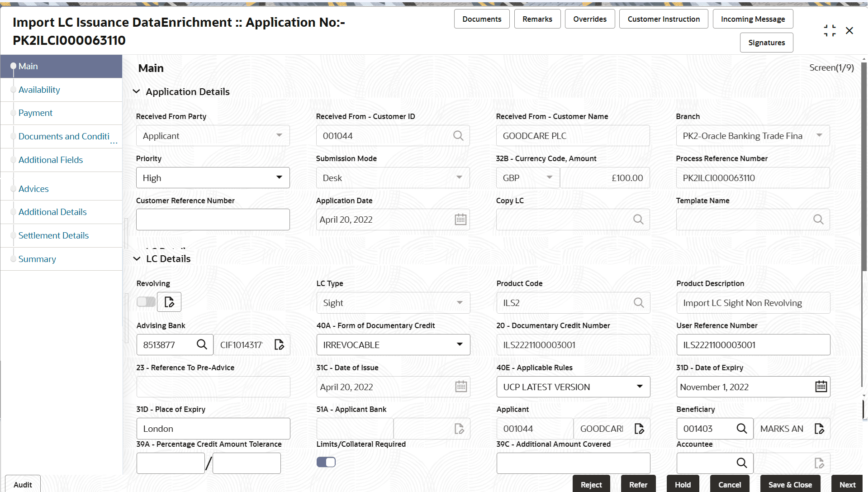
Task: Disable the Limits/Collateral Required toggle
Action: (326, 462)
